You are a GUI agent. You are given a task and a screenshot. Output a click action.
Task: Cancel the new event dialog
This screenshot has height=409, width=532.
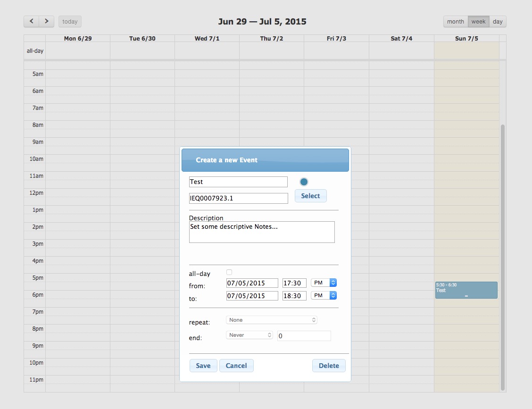pos(236,366)
